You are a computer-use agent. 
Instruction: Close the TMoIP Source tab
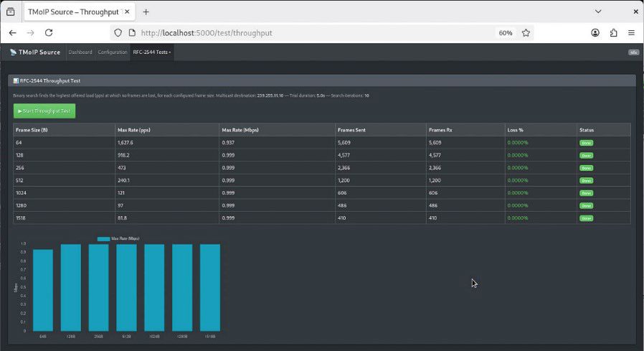pyautogui.click(x=127, y=12)
